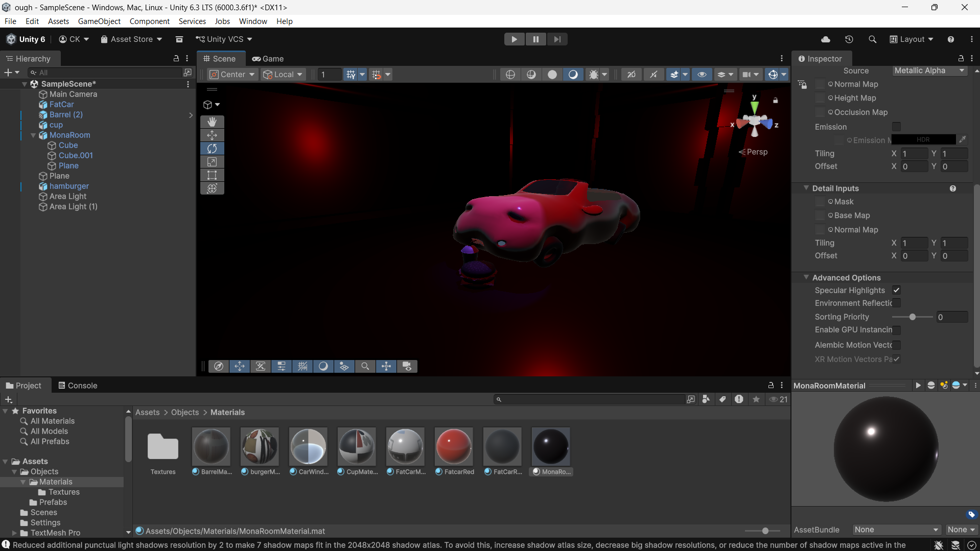This screenshot has width=980, height=551.
Task: Activate the Rotate tool
Action: 212,149
